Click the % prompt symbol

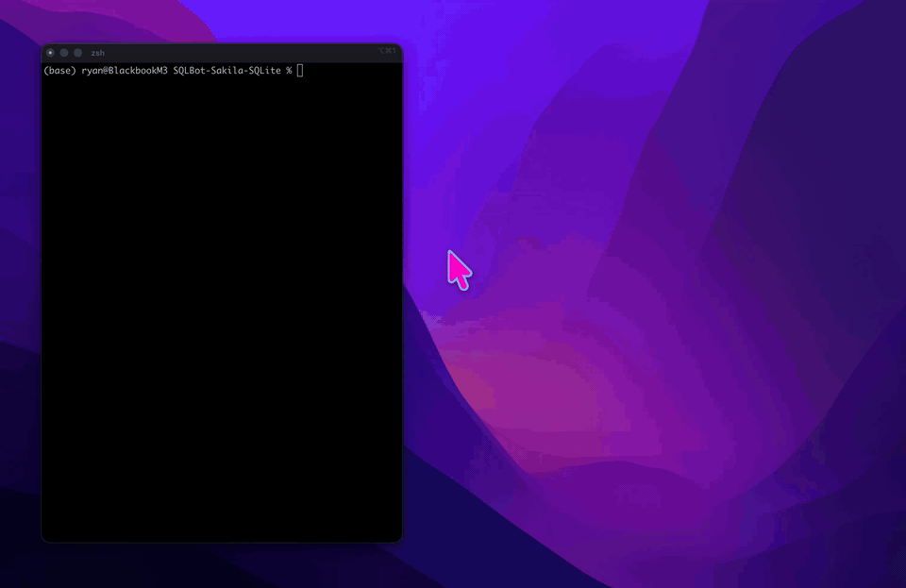[289, 71]
